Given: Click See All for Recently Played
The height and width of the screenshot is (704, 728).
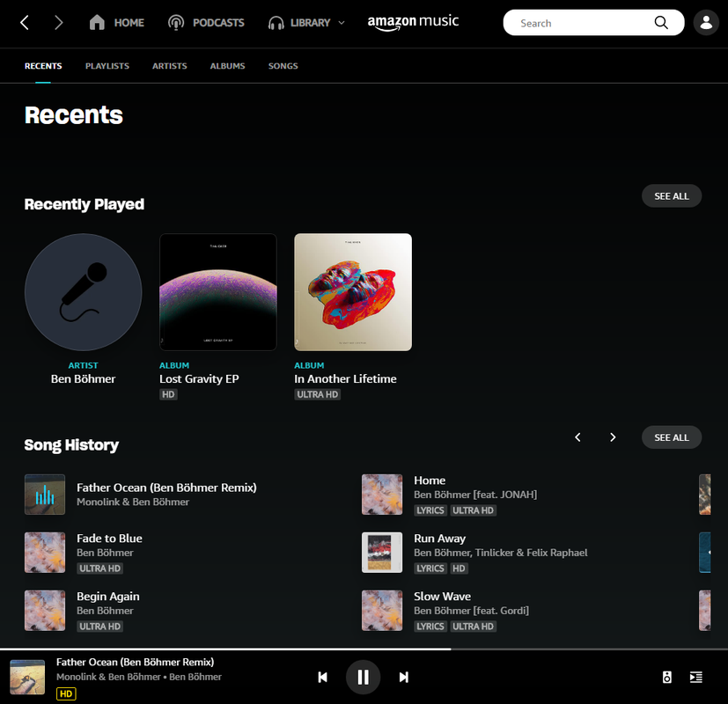Looking at the screenshot, I should click(x=672, y=196).
